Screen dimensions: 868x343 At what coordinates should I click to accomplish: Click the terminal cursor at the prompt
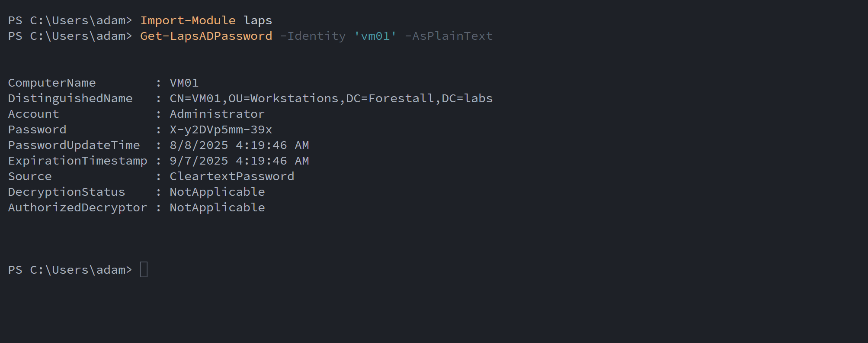coord(144,269)
